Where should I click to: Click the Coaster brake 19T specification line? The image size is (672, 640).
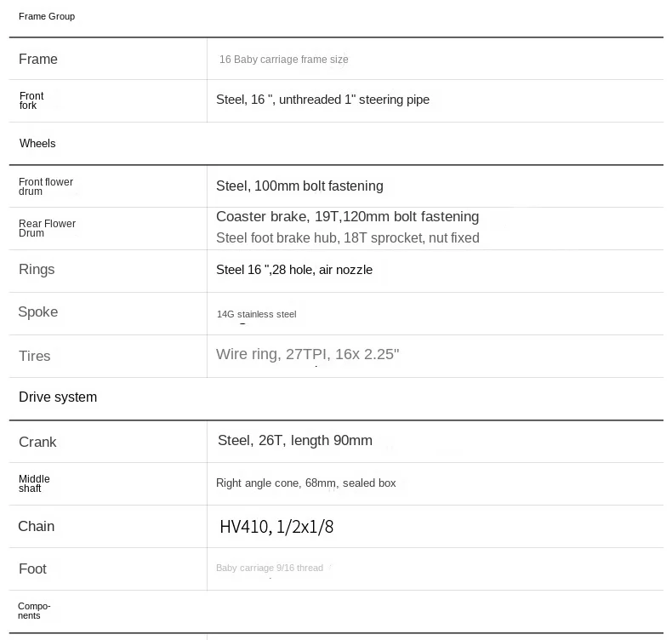tap(348, 216)
